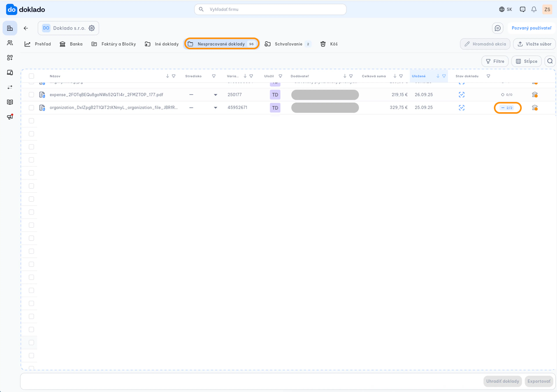This screenshot has width=557, height=392.
Task: Open the ZS user avatar menu
Action: [x=547, y=9]
